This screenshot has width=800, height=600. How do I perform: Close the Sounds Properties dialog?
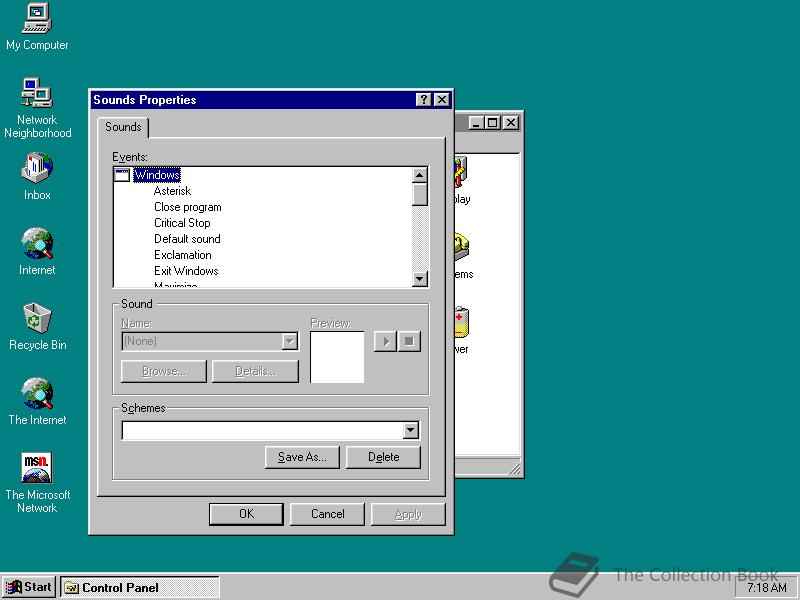(x=442, y=99)
